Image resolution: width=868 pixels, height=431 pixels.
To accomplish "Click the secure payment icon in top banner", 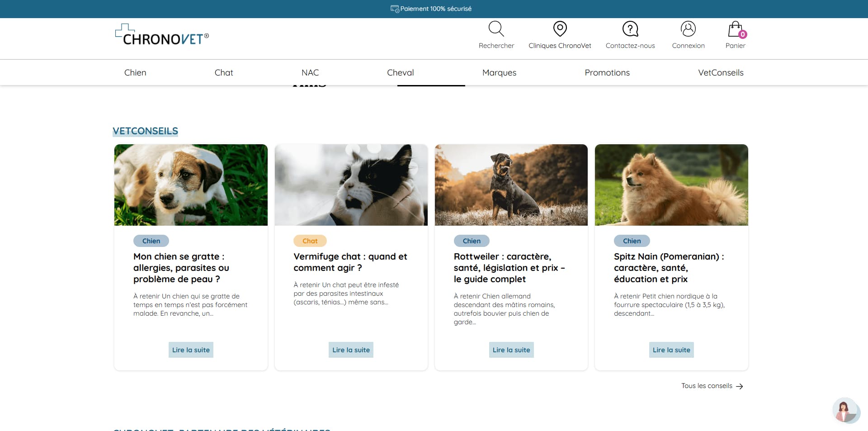I will pyautogui.click(x=395, y=9).
